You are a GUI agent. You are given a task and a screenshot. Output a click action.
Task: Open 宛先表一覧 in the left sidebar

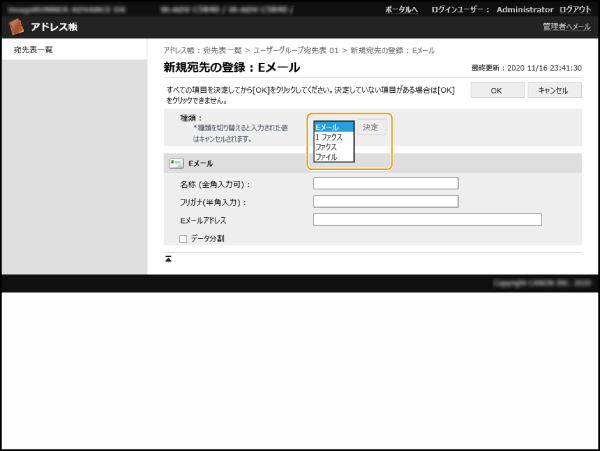point(33,48)
